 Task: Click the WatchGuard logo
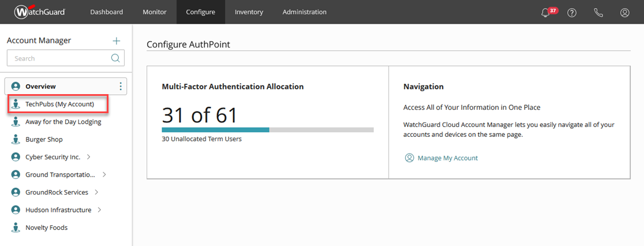click(40, 12)
